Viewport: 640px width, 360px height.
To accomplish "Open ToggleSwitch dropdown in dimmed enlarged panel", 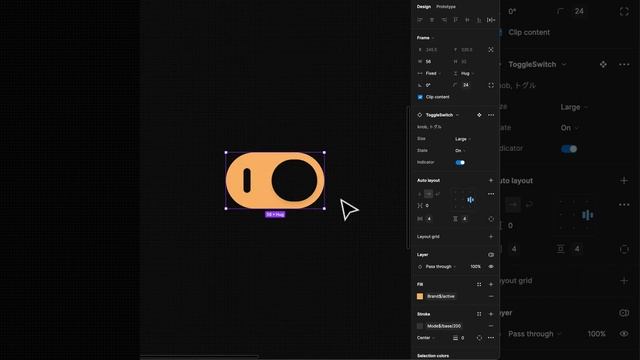I will pyautogui.click(x=537, y=64).
